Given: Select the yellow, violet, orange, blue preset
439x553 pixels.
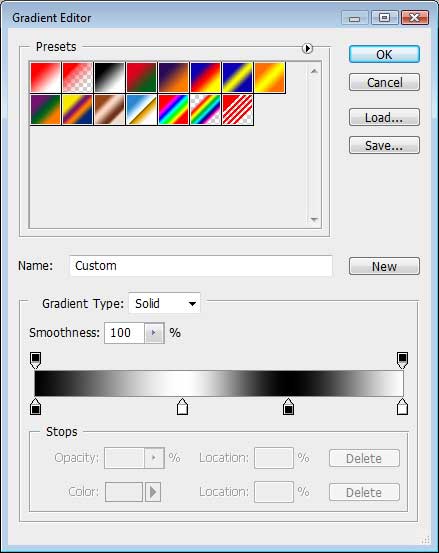Looking at the screenshot, I should [x=78, y=109].
